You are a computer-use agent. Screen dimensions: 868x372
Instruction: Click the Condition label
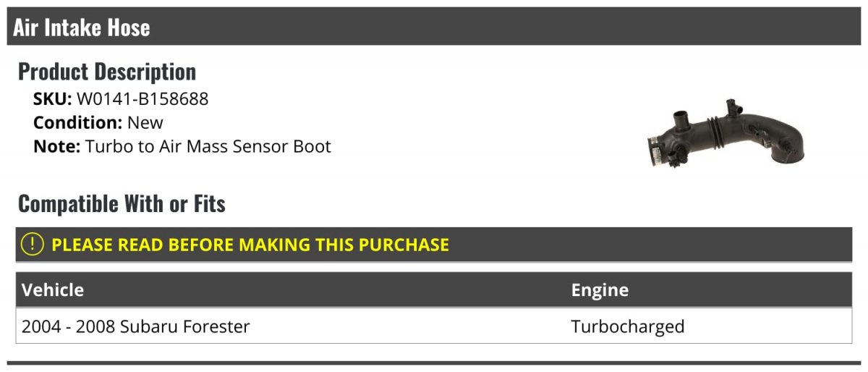click(78, 122)
